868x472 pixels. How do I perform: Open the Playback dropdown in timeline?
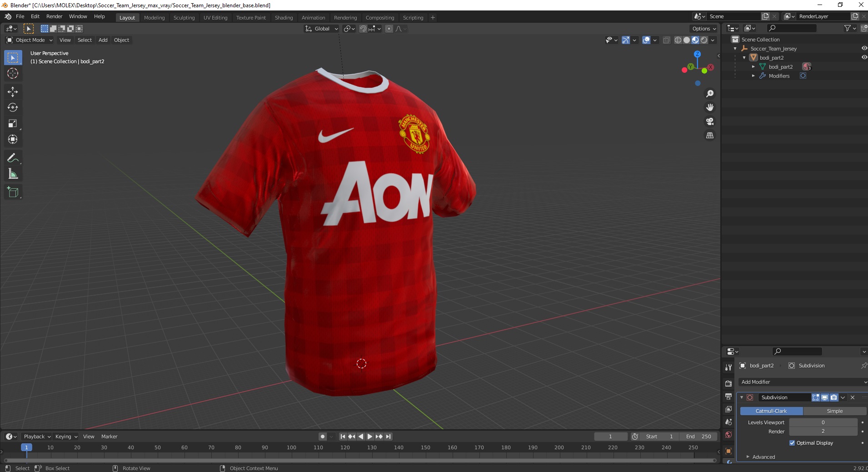point(37,437)
